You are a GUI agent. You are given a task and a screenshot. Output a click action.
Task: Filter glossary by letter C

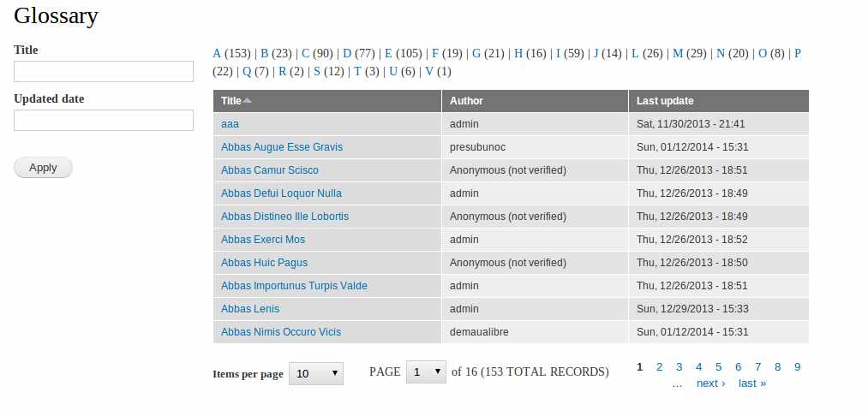[306, 54]
